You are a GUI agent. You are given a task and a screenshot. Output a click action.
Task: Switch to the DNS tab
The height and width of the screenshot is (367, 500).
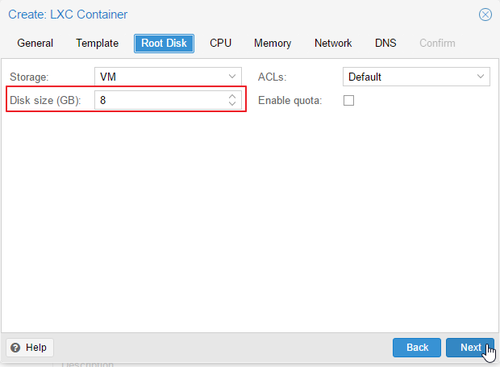coord(386,43)
